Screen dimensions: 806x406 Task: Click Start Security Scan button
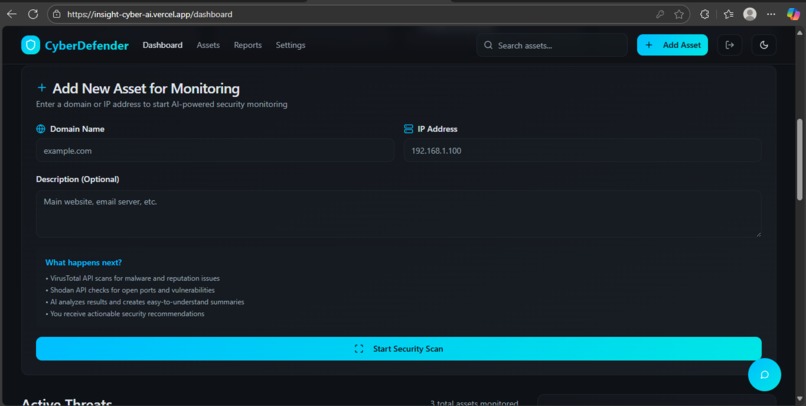[399, 349]
